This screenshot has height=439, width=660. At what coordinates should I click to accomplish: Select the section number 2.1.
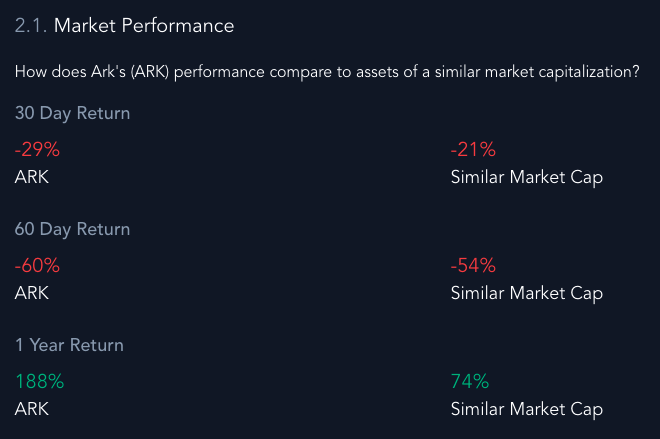[x=30, y=26]
